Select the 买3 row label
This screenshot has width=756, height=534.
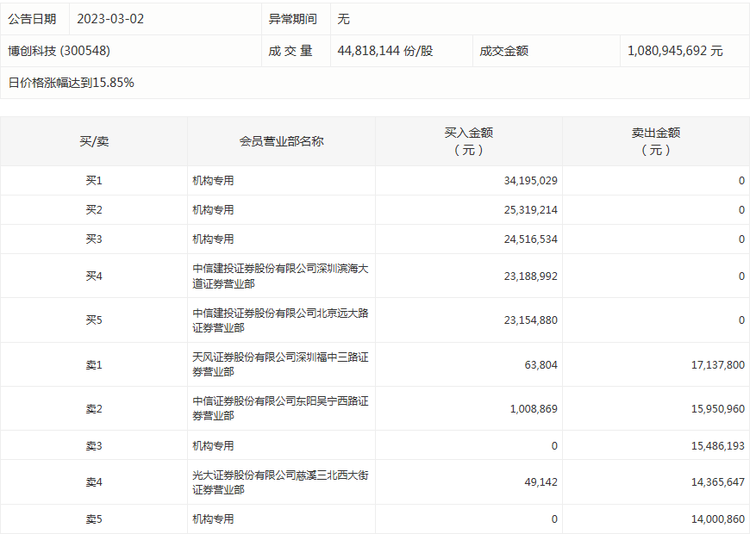[x=94, y=239]
